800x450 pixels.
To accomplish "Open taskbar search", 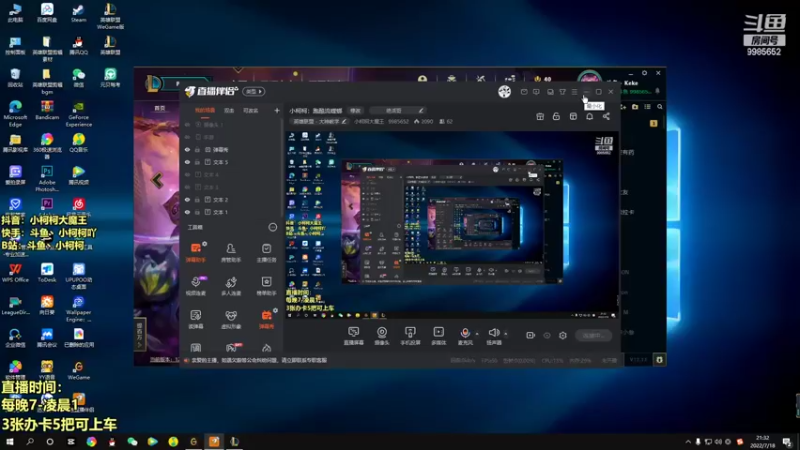I will [30, 441].
